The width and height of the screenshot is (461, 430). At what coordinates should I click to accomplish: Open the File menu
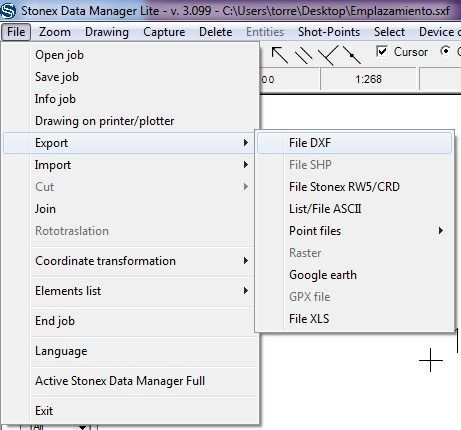16,32
